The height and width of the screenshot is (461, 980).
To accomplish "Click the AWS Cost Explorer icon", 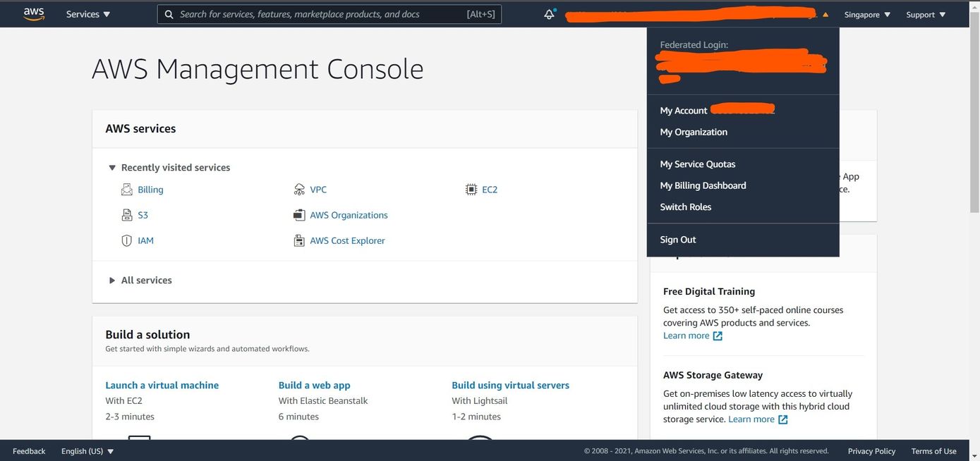I will (299, 240).
